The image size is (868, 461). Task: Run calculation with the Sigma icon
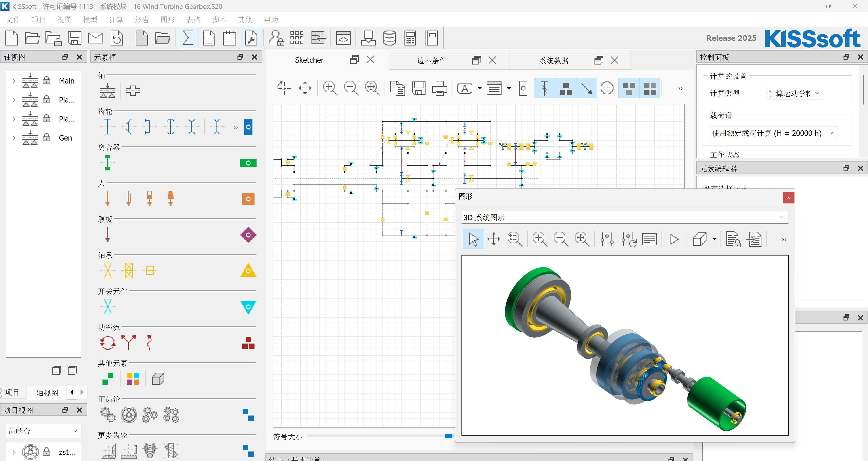(x=188, y=38)
